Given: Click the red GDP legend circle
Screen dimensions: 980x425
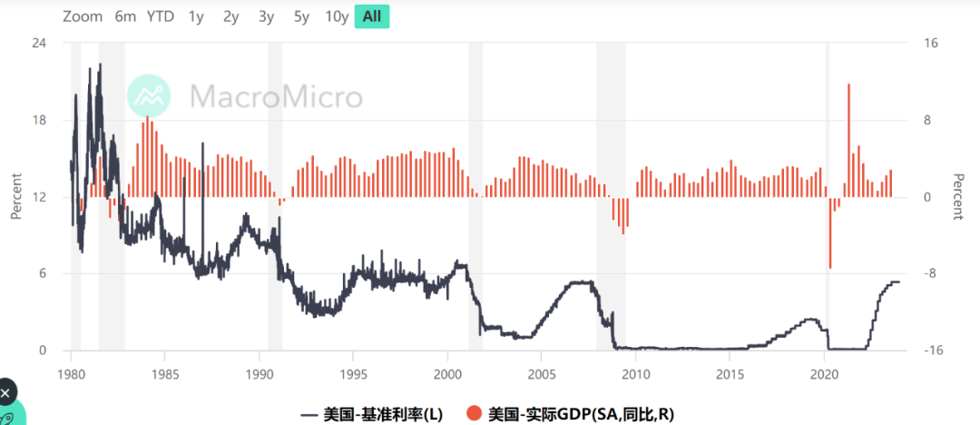Looking at the screenshot, I should [475, 414].
